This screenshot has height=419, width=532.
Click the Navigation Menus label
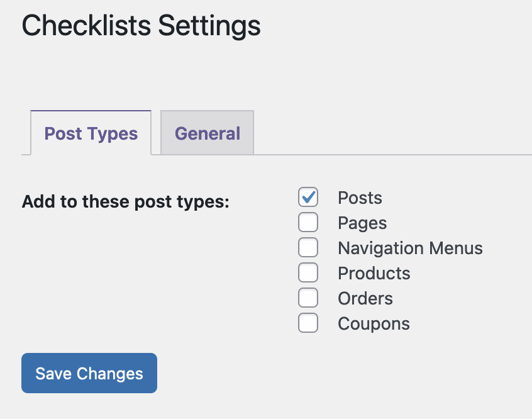(410, 248)
